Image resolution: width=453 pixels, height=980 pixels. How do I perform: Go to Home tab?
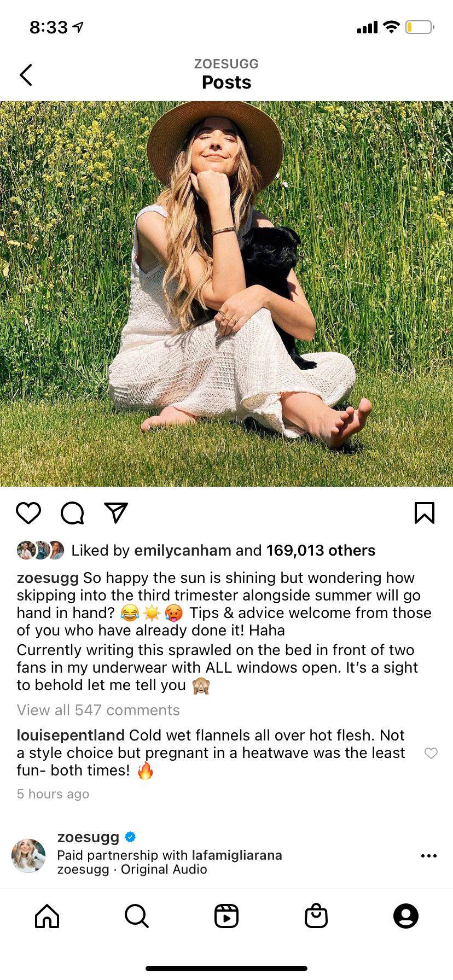pos(47,915)
